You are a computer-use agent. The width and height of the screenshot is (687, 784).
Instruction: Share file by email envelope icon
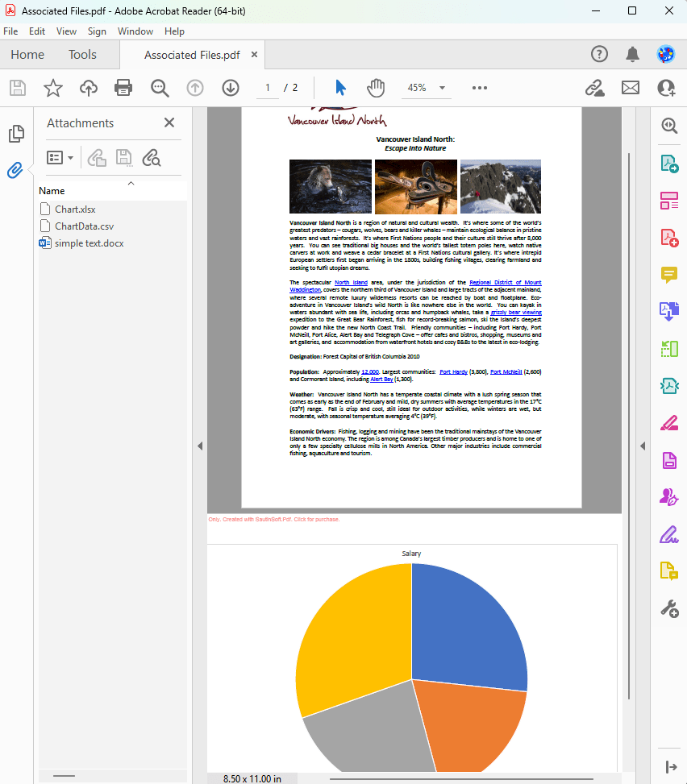pos(630,88)
